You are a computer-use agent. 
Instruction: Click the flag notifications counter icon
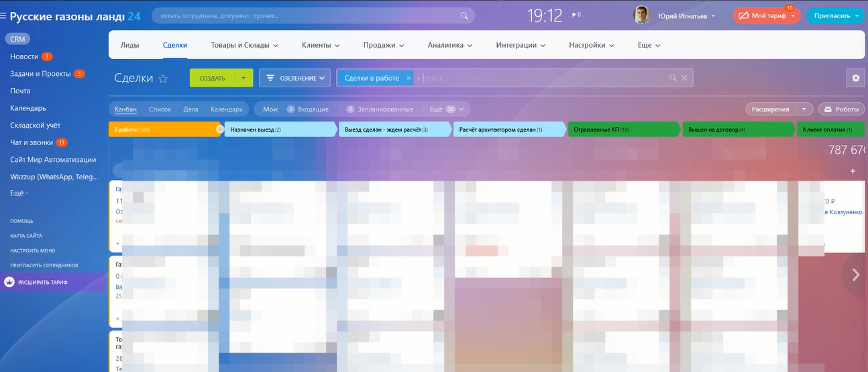(576, 15)
